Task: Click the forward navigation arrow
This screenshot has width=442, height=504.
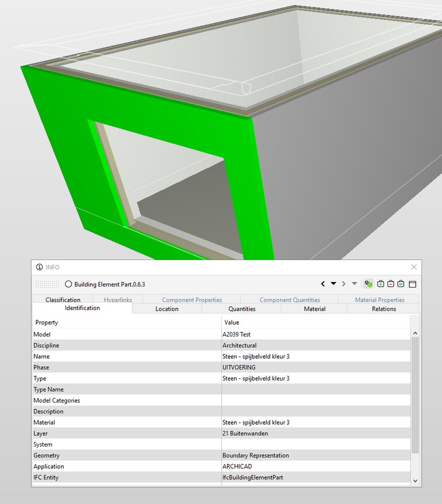Action: pyautogui.click(x=344, y=284)
